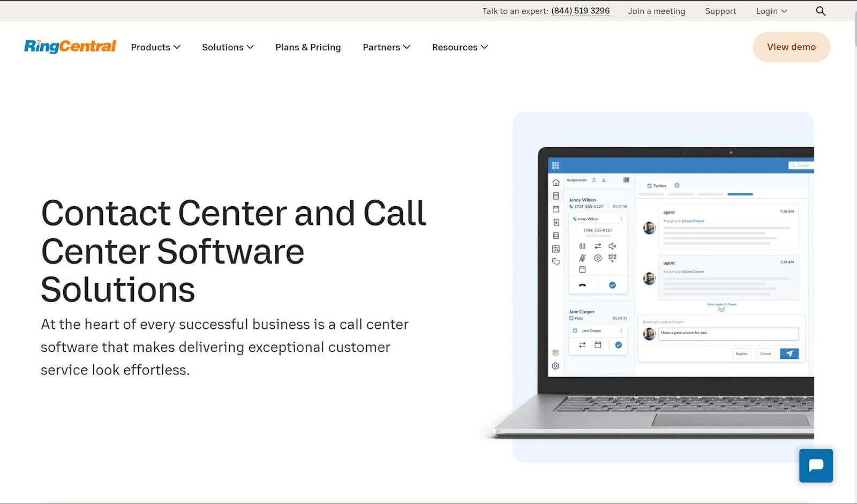Image resolution: width=857 pixels, height=504 pixels.
Task: Click the Replies button in mockup
Action: click(742, 353)
